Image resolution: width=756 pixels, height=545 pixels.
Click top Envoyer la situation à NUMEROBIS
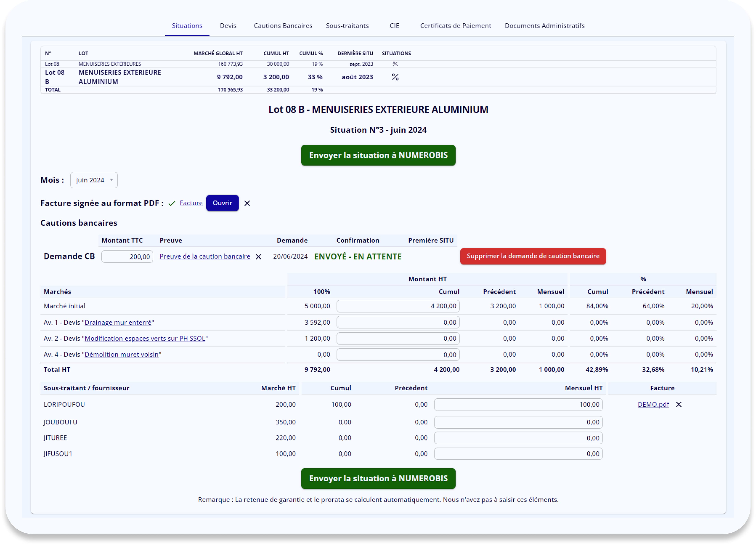378,155
